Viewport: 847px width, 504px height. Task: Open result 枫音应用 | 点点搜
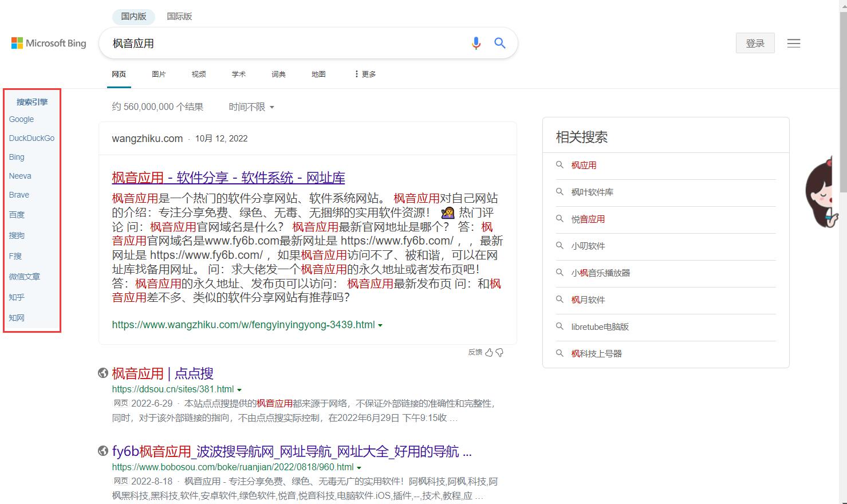coord(163,373)
